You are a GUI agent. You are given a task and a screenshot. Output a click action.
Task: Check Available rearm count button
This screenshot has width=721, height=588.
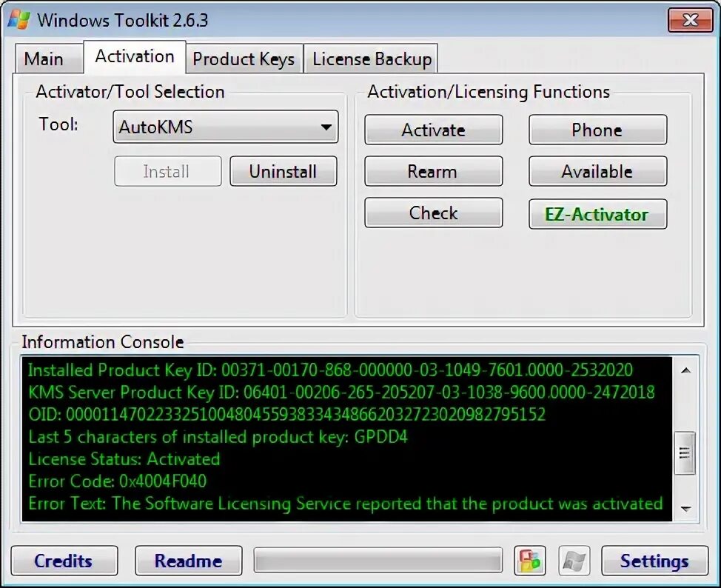pyautogui.click(x=597, y=171)
